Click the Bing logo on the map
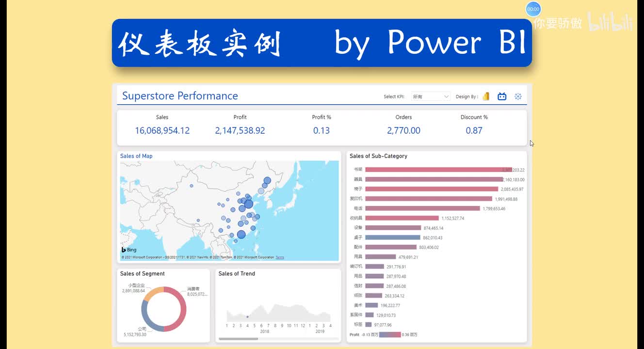The height and width of the screenshot is (349, 644). tap(129, 250)
